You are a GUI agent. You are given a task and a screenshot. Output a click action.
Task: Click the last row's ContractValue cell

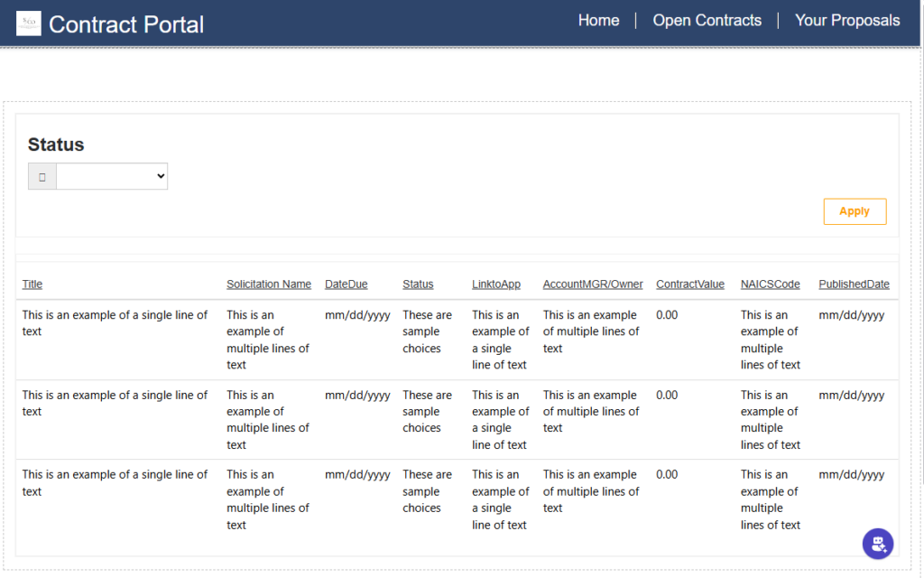tap(667, 475)
